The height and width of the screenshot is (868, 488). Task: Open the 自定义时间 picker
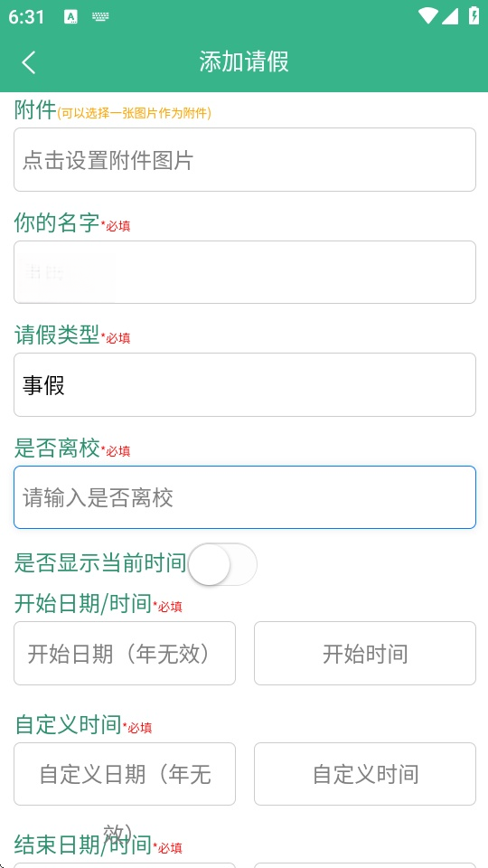click(x=365, y=774)
